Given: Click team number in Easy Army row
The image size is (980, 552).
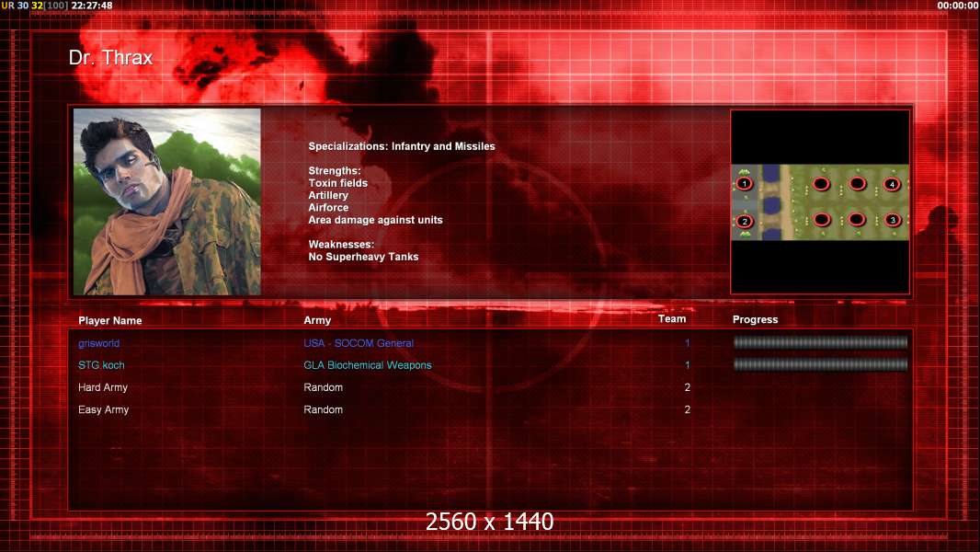Looking at the screenshot, I should [687, 409].
